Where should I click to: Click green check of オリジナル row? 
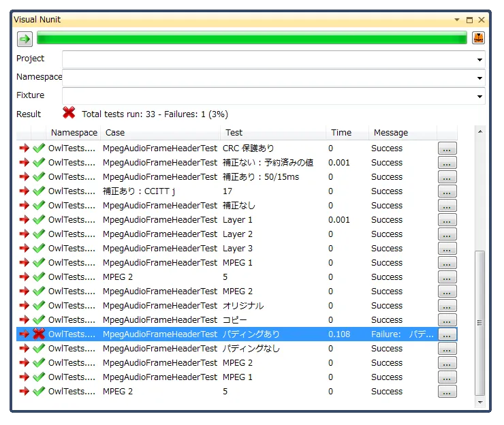click(x=39, y=305)
